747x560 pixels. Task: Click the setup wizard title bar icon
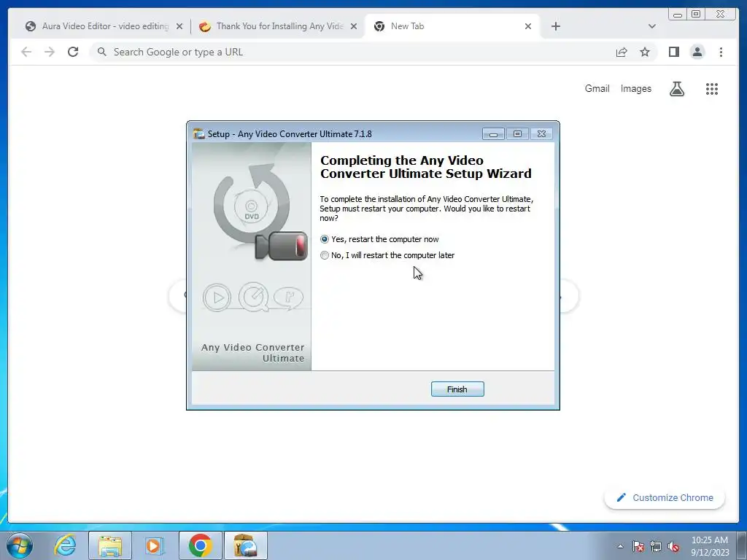coord(199,134)
